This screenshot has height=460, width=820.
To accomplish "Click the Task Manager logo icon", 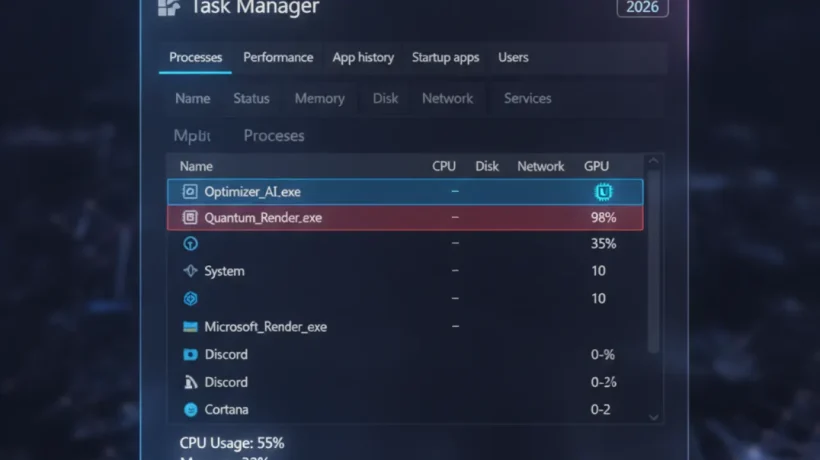I will tap(169, 7).
